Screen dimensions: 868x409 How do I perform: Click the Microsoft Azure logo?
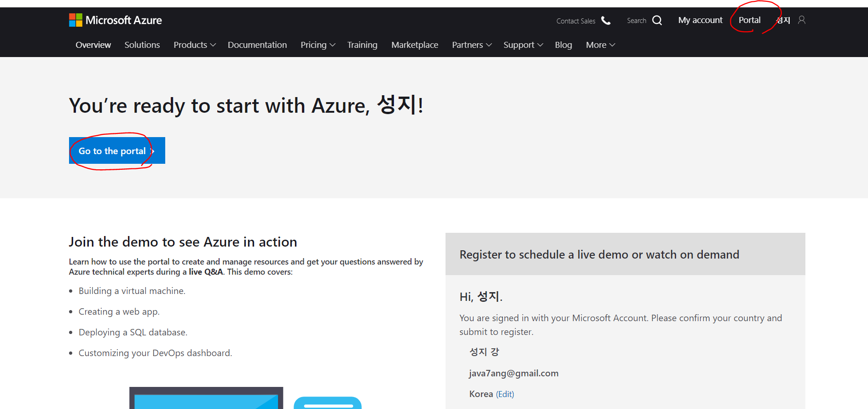click(x=115, y=20)
